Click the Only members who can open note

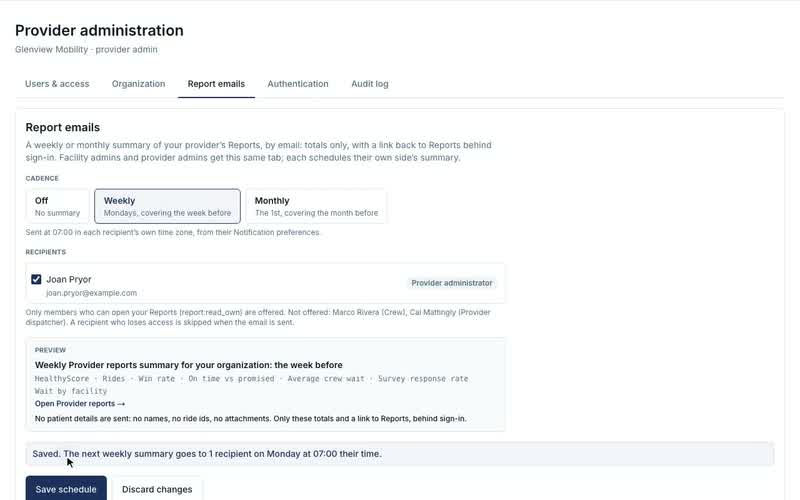pos(258,317)
